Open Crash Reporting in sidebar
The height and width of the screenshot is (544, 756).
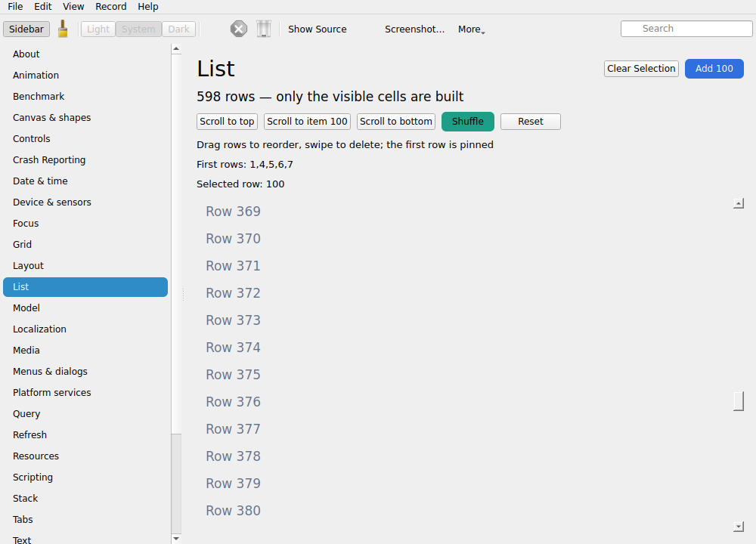click(x=85, y=160)
